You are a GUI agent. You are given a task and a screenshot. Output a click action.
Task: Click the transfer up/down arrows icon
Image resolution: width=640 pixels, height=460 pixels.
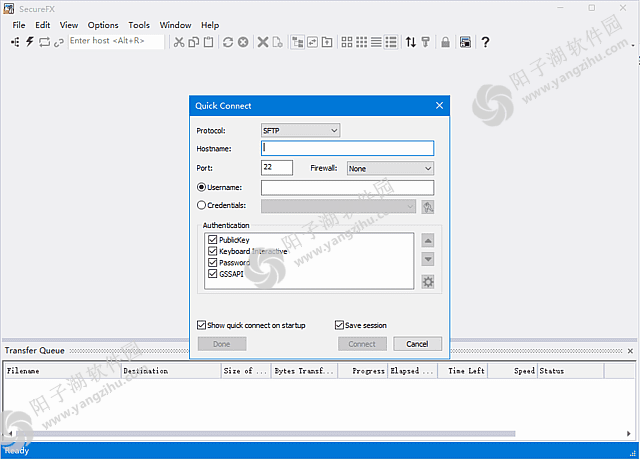(411, 42)
